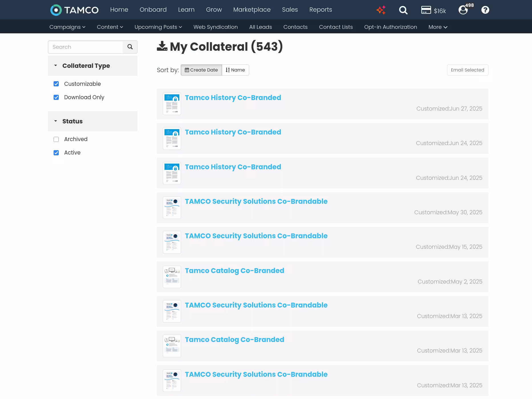Check the Archived status checkbox
This screenshot has width=532, height=399.
click(56, 139)
